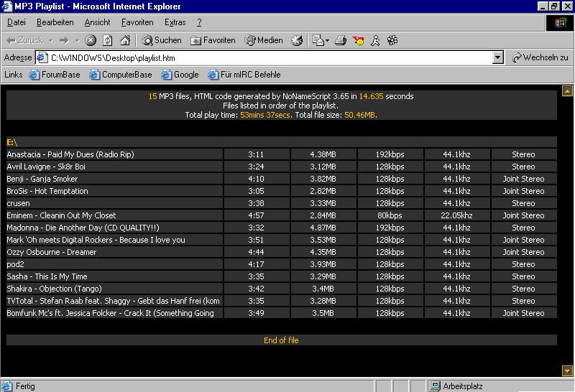Open the Datei menu

[x=17, y=22]
